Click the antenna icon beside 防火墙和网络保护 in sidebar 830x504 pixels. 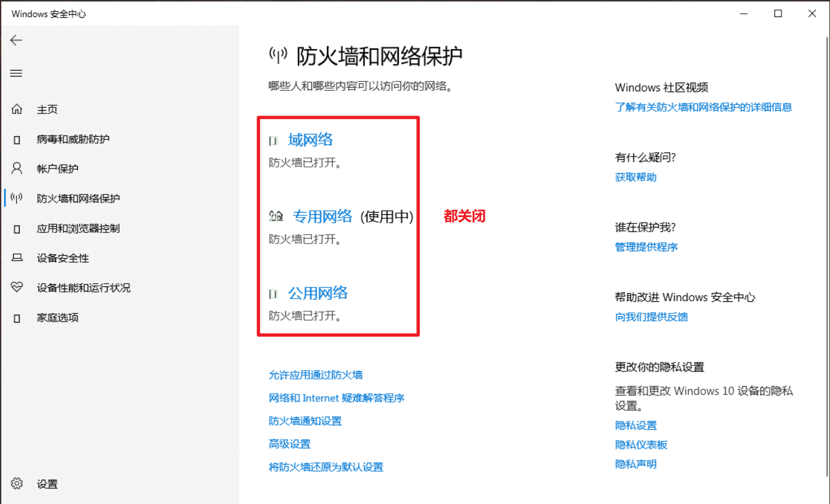pos(17,198)
